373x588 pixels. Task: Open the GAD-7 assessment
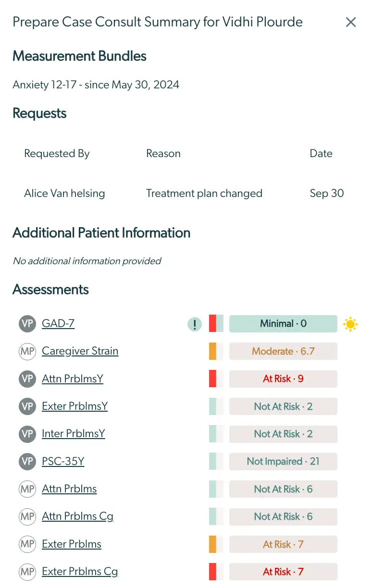[x=58, y=323]
